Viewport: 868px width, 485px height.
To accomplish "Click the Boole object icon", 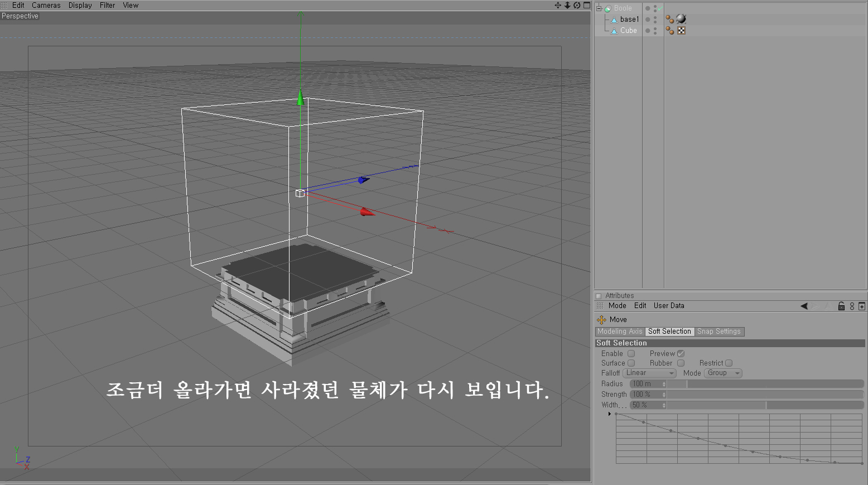I will 608,8.
